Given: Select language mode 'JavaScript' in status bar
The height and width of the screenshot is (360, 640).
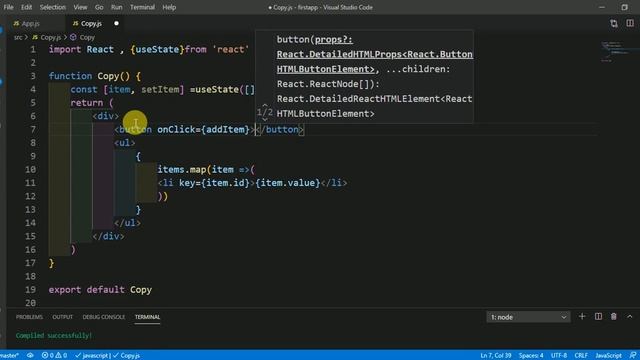Looking at the screenshot, I should coord(608,356).
